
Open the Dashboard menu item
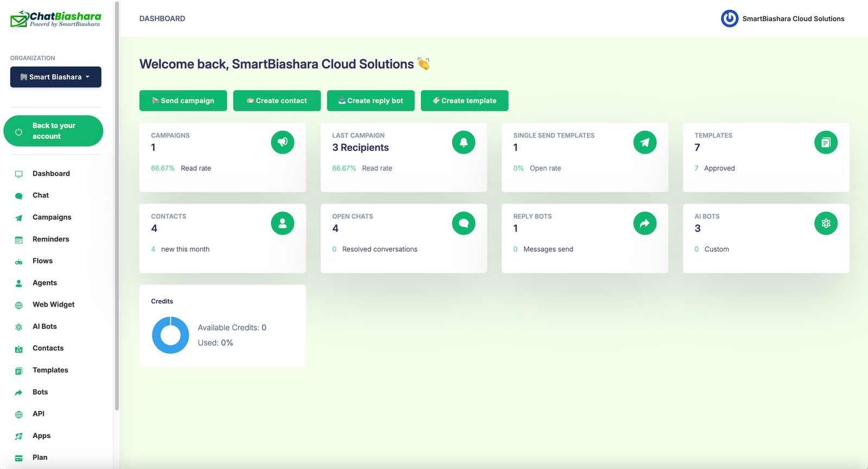[x=51, y=174]
